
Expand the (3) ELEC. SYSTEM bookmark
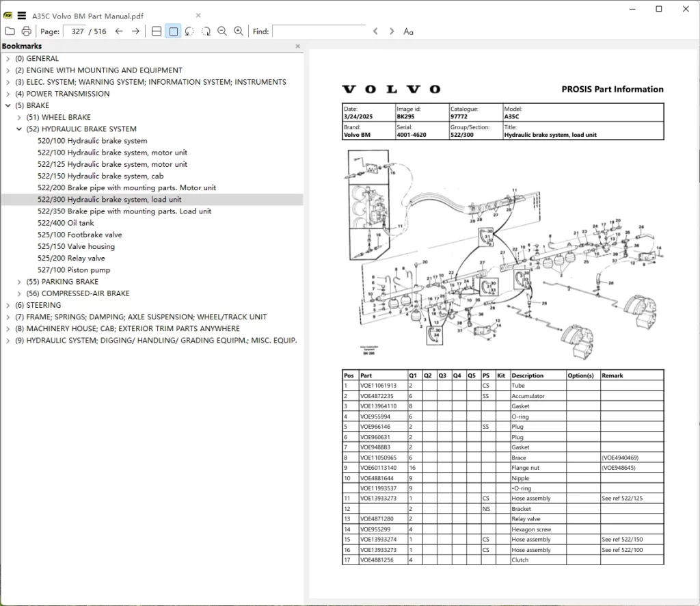pyautogui.click(x=8, y=82)
